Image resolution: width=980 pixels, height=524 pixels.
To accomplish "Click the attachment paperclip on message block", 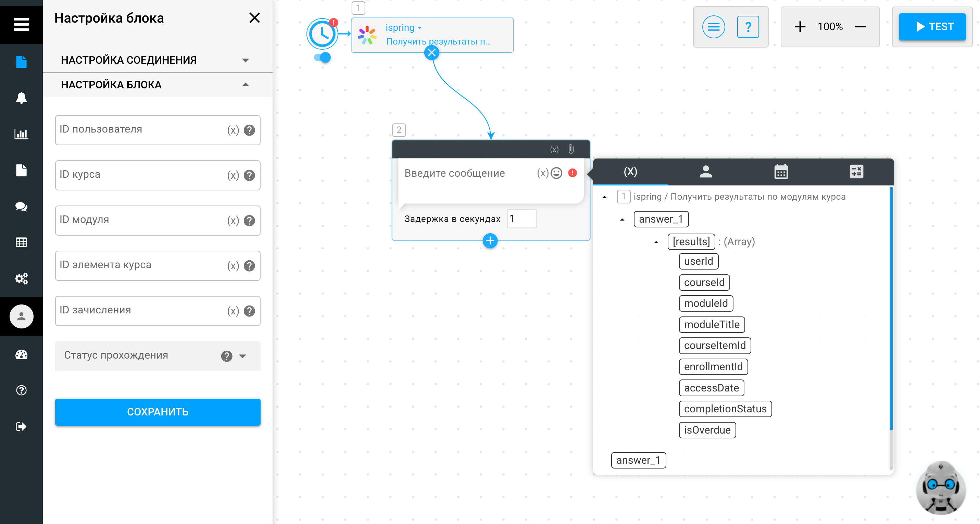I will (571, 149).
